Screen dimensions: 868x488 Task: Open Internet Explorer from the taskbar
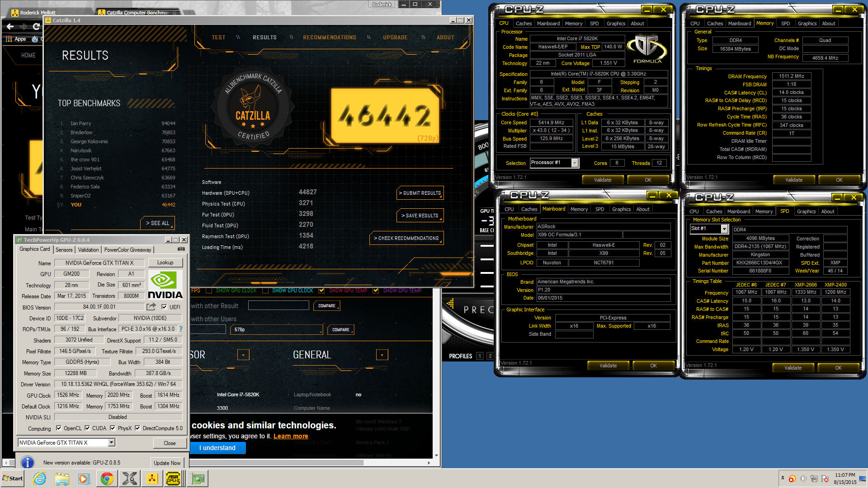pos(40,479)
